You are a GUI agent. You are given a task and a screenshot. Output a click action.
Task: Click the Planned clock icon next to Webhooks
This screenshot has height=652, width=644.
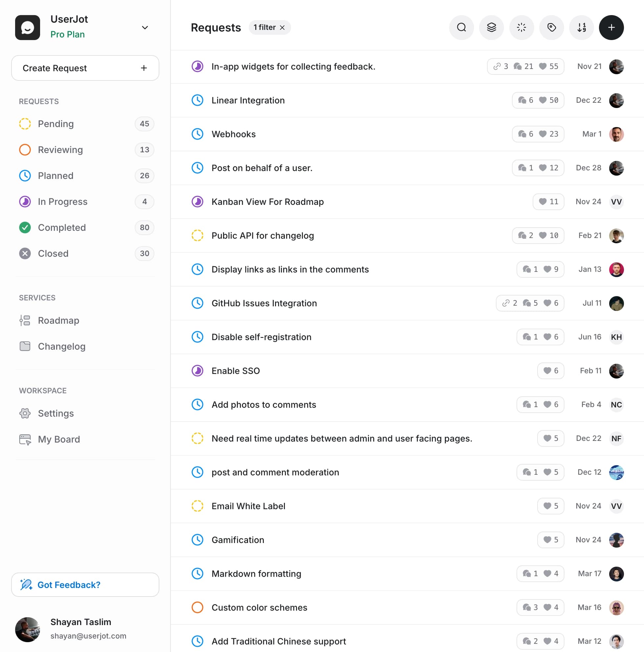point(197,134)
